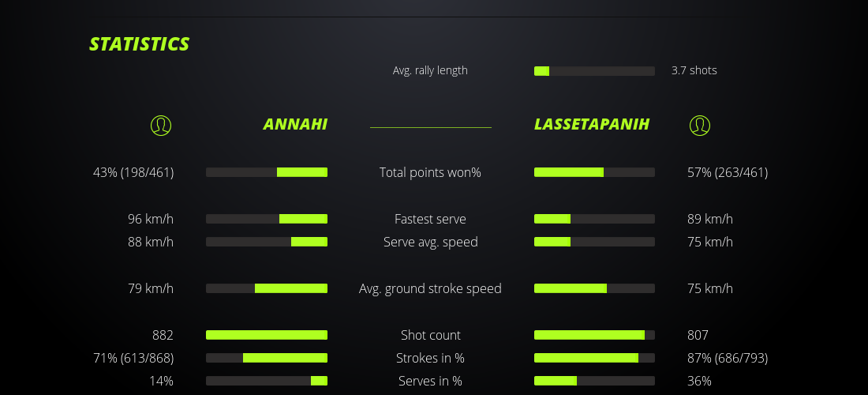Viewport: 868px width, 395px height.
Task: Click Lassetapanih's 57% (263/461) value
Action: 728,172
